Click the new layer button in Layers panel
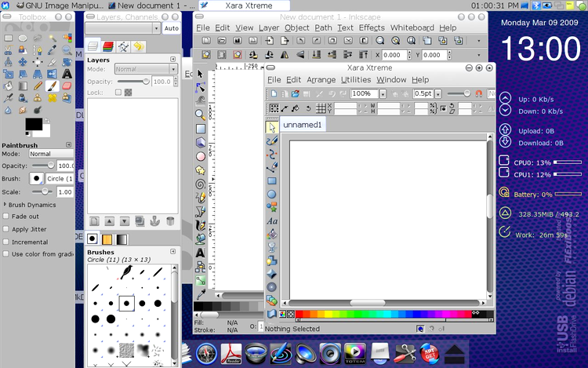Screen dimensions: 588x368 (x=94, y=221)
